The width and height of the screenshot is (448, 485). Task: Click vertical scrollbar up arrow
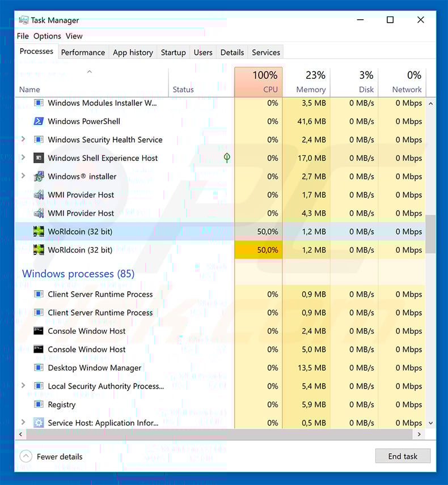[x=430, y=104]
